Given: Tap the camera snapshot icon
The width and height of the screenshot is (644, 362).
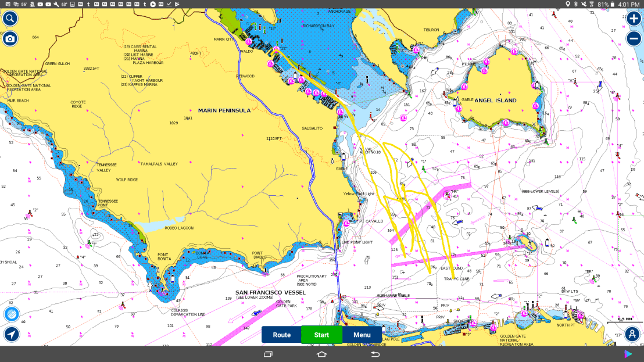Looking at the screenshot, I should 10,39.
